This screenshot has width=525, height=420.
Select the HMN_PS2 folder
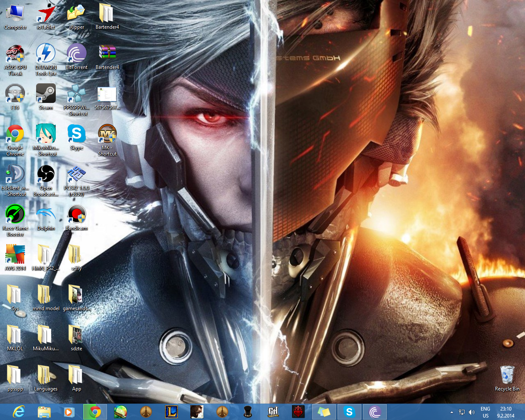pyautogui.click(x=46, y=258)
